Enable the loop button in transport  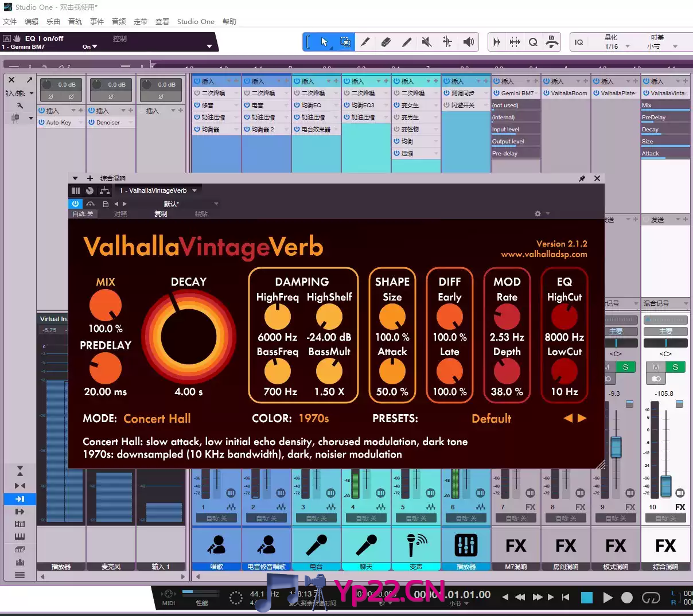[x=651, y=598]
